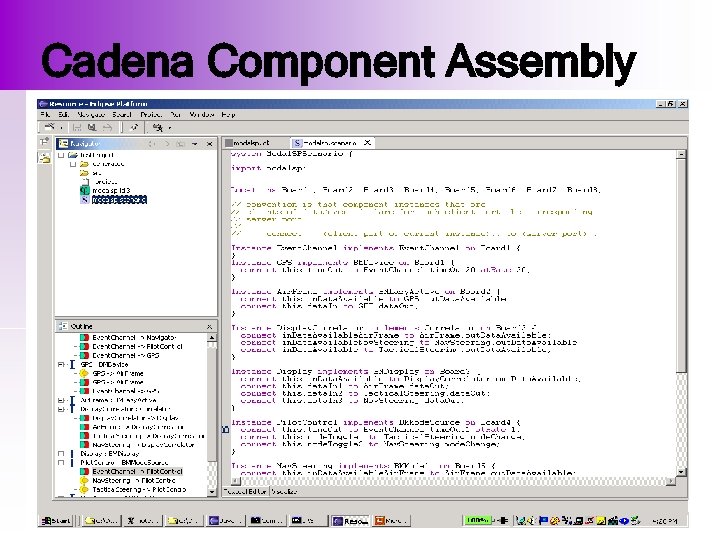Open the Search menu
Image resolution: width=720 pixels, height=540 pixels.
pyautogui.click(x=122, y=115)
